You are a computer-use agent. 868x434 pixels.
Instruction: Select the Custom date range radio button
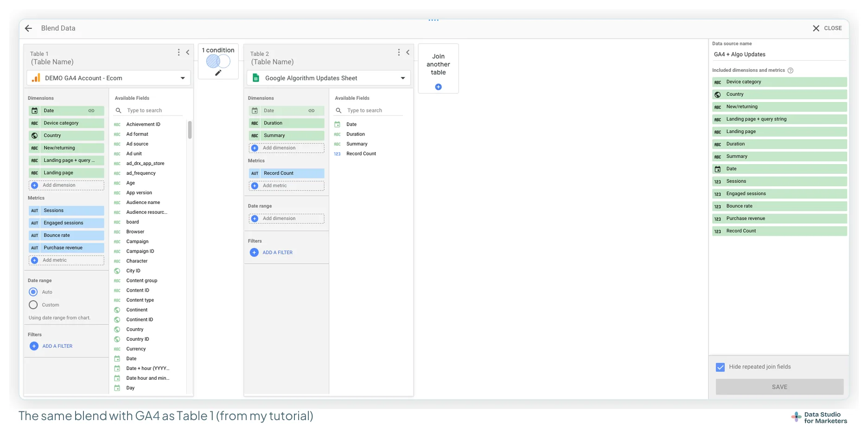[33, 305]
